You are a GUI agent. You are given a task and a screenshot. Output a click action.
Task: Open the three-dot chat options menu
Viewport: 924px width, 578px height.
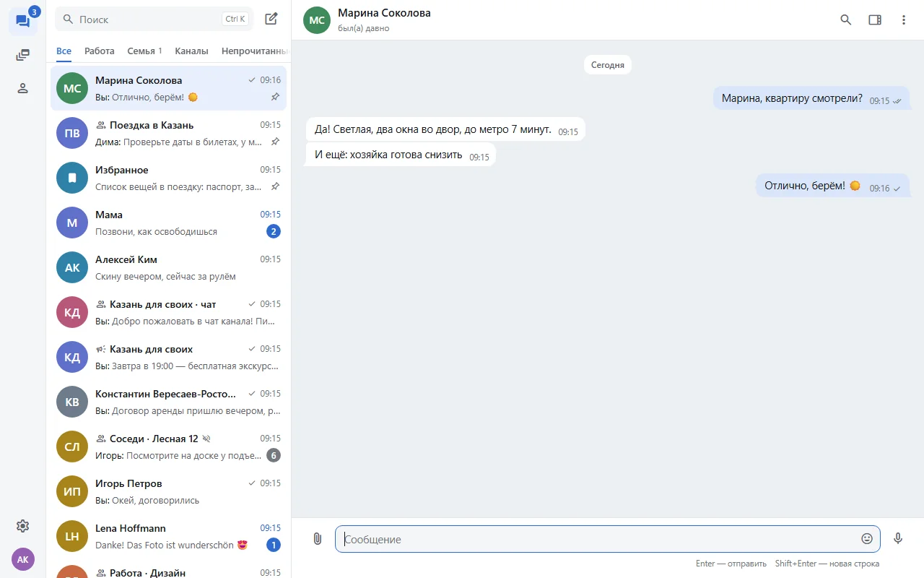[x=904, y=20]
